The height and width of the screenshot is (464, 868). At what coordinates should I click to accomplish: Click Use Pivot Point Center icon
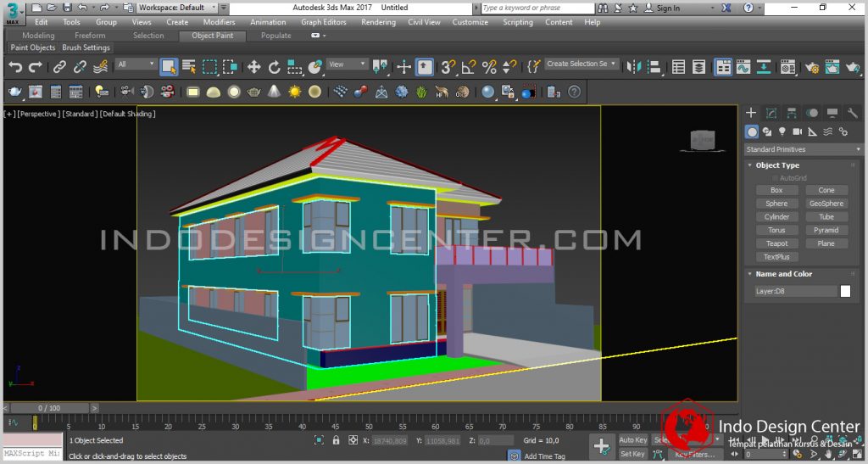tap(381, 67)
